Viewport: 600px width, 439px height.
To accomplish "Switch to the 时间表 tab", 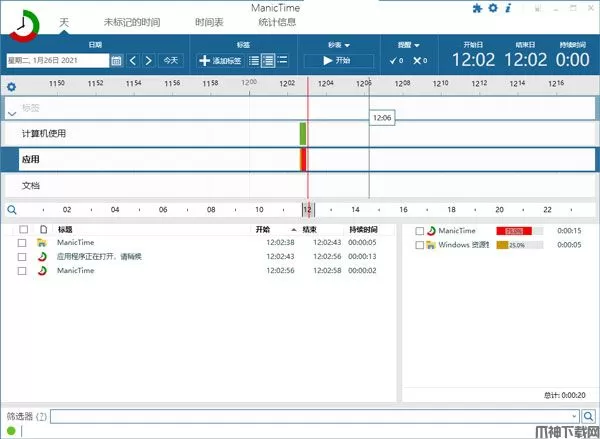I will pyautogui.click(x=209, y=21).
